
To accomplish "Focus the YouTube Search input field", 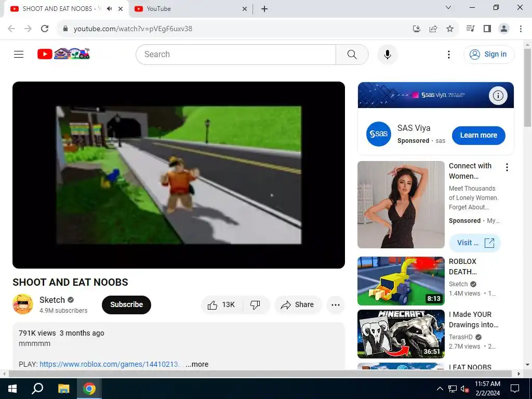I will pyautogui.click(x=236, y=54).
